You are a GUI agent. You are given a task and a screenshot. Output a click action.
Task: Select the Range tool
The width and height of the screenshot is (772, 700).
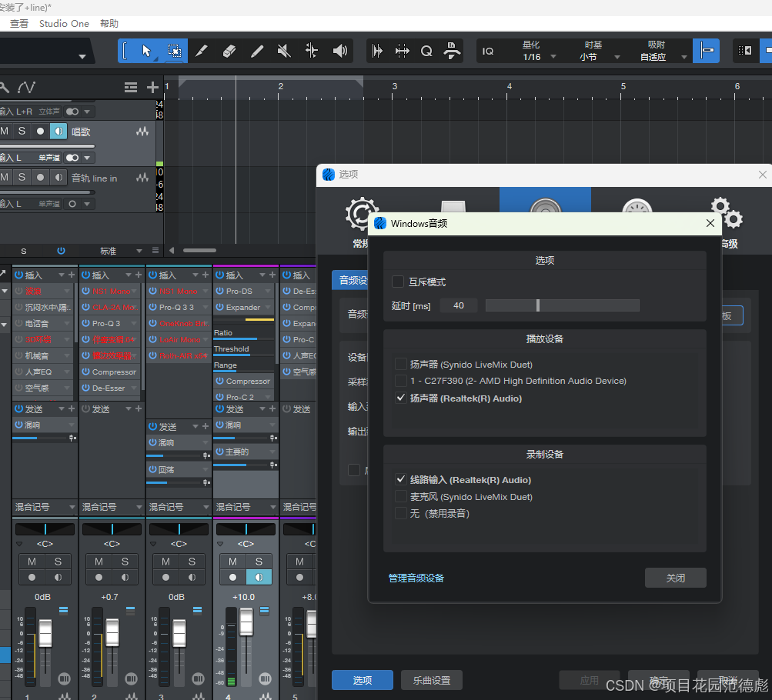click(174, 51)
